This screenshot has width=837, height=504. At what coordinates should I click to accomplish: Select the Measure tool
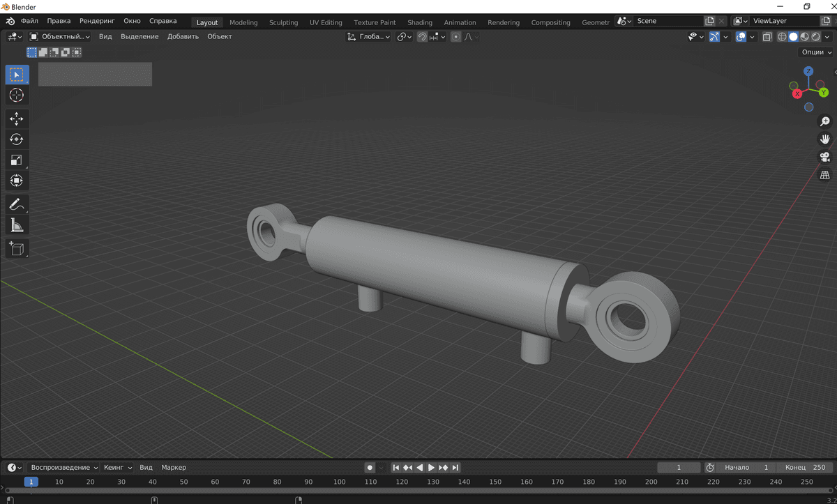pyautogui.click(x=17, y=225)
